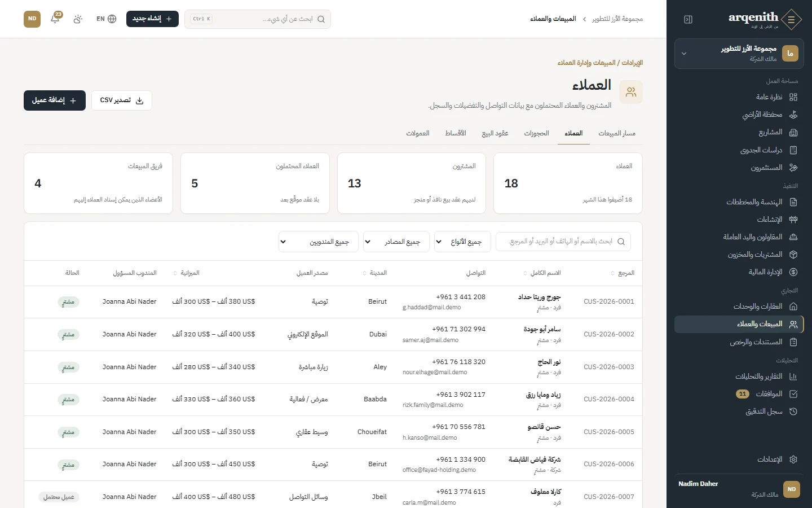
Task: Switch to الأقساط tab
Action: click(456, 133)
